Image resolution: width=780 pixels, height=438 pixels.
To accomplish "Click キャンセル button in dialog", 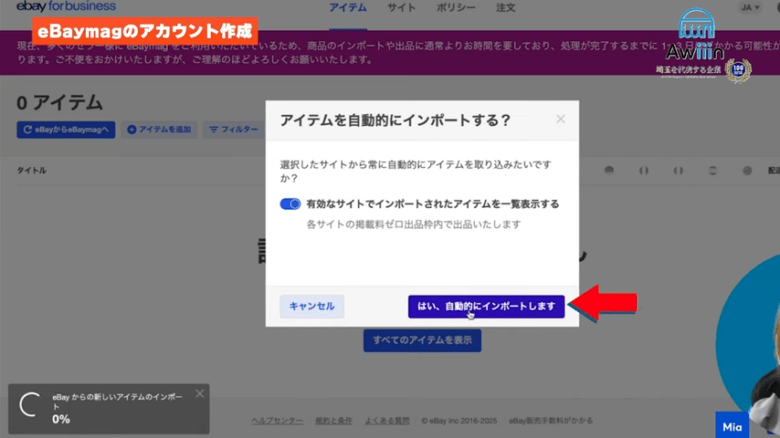I will click(x=312, y=306).
